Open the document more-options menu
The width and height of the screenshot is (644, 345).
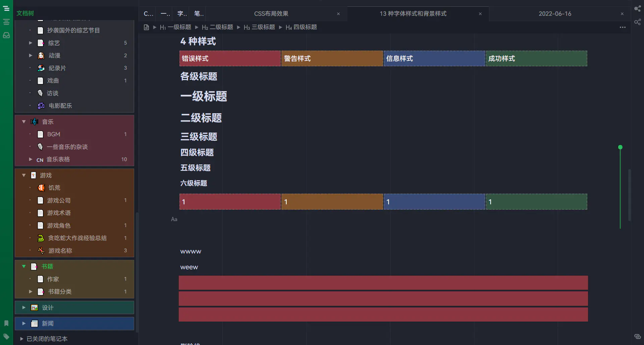pyautogui.click(x=623, y=27)
